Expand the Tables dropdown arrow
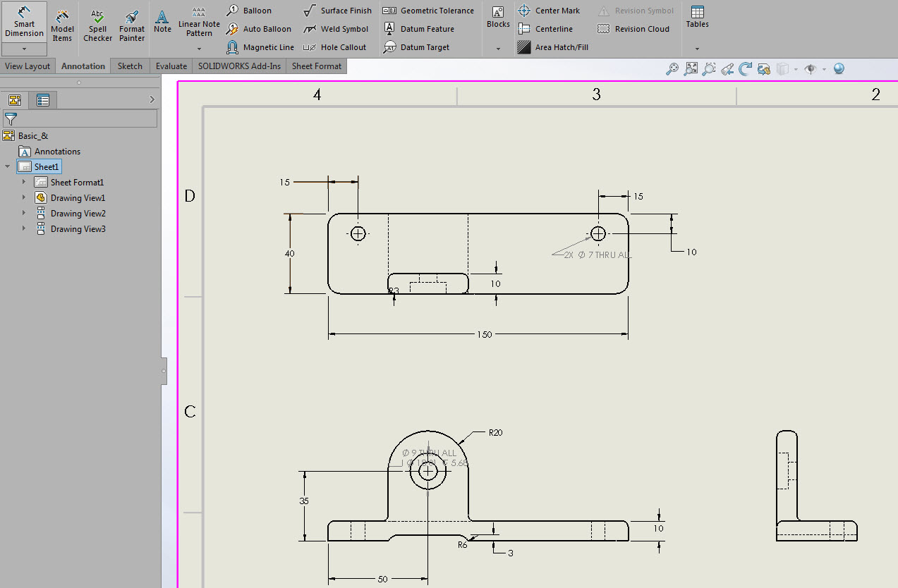Viewport: 898px width, 588px height. tap(697, 49)
